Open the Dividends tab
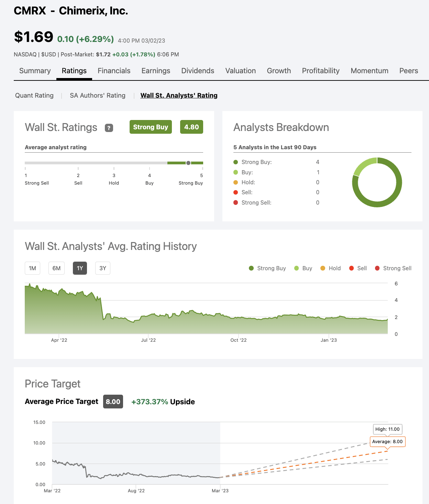The image size is (429, 504). pos(198,71)
